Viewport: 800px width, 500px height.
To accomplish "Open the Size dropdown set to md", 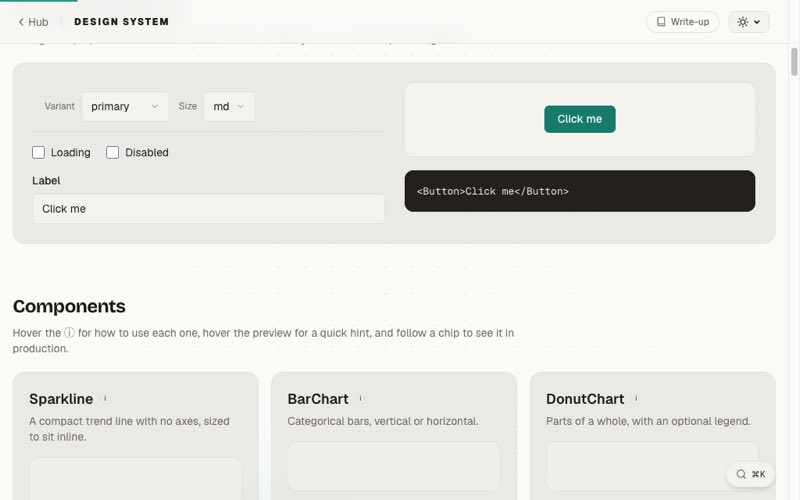I will [x=229, y=107].
